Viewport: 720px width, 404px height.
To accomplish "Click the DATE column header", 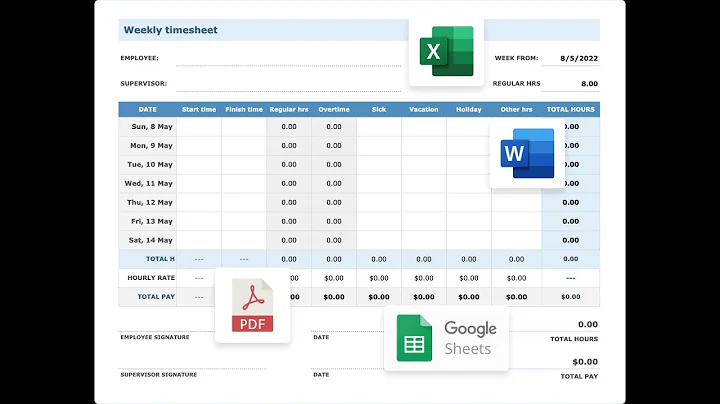I will point(147,109).
